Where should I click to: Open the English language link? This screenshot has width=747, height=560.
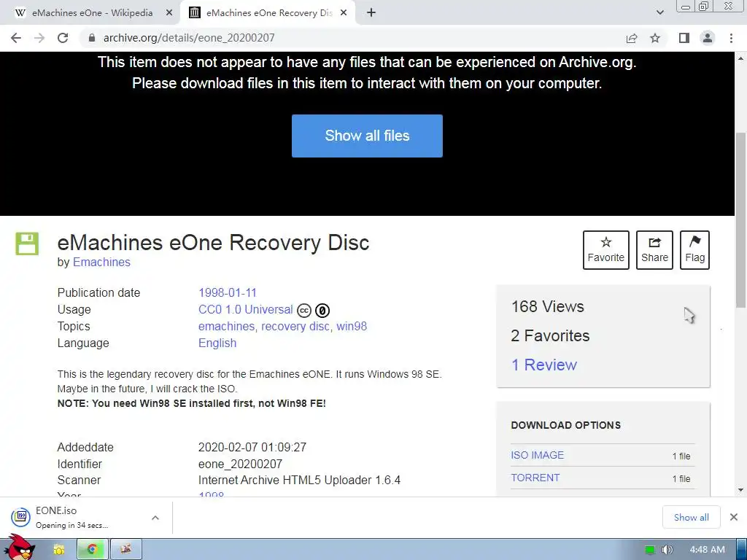[x=217, y=343]
